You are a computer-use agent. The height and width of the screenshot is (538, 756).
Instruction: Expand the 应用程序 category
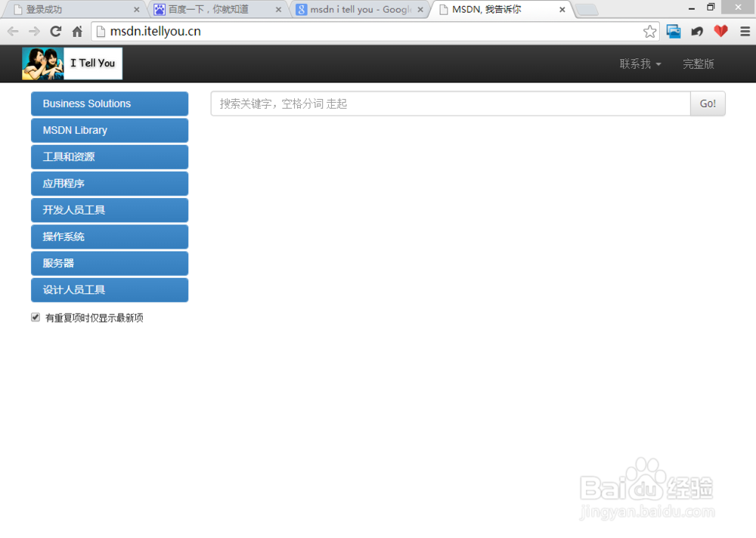pos(110,183)
